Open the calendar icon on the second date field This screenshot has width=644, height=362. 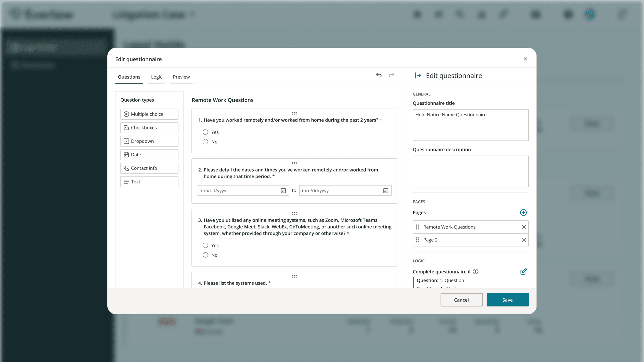[386, 190]
